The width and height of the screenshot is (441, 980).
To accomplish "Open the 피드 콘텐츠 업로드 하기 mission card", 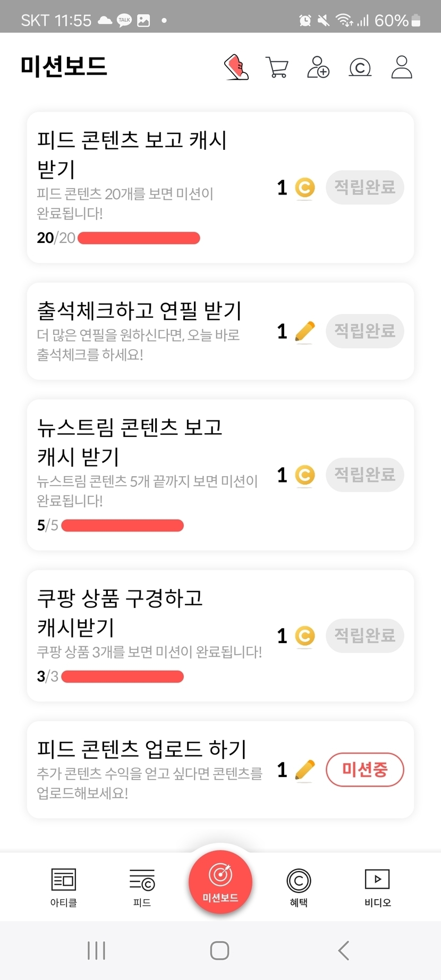I will [149, 769].
